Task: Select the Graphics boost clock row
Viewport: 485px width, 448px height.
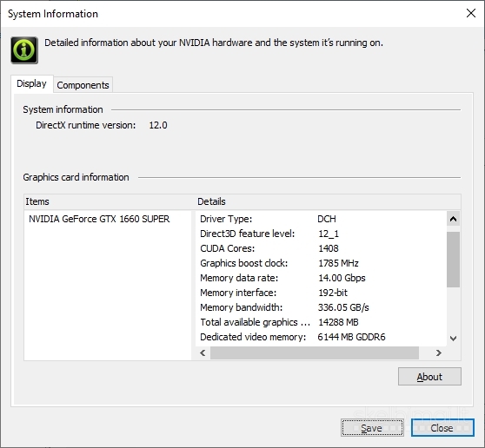Action: pos(321,263)
